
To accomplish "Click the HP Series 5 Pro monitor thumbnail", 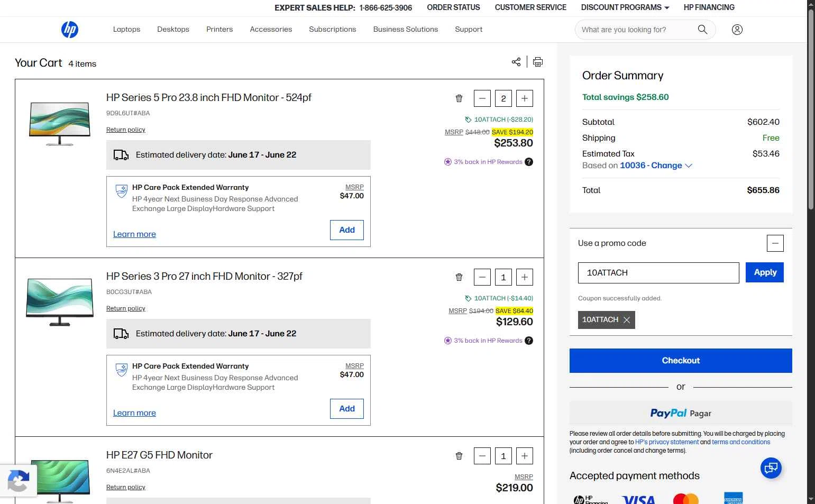I will click(x=60, y=124).
